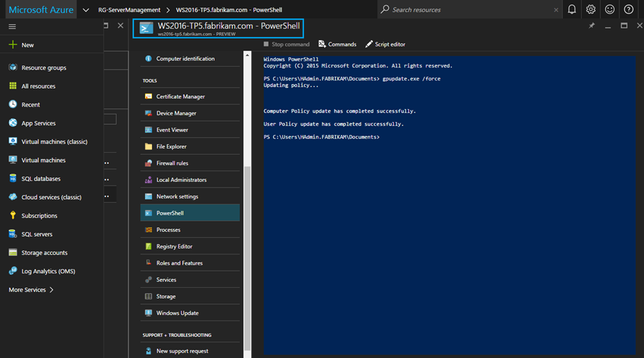
Task: Open the Commands toolbar button
Action: click(337, 44)
